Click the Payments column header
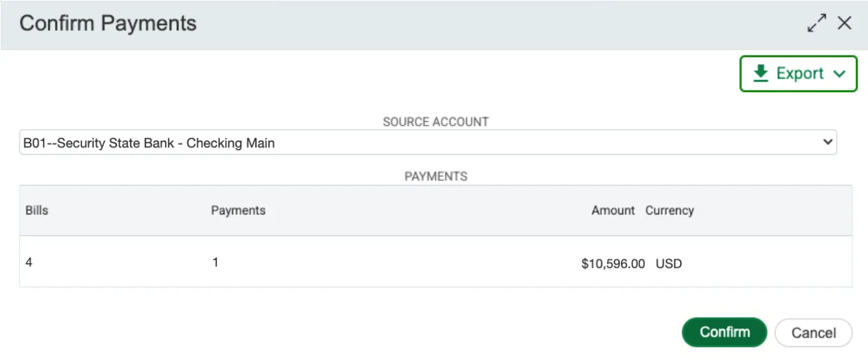The height and width of the screenshot is (358, 868). 238,210
